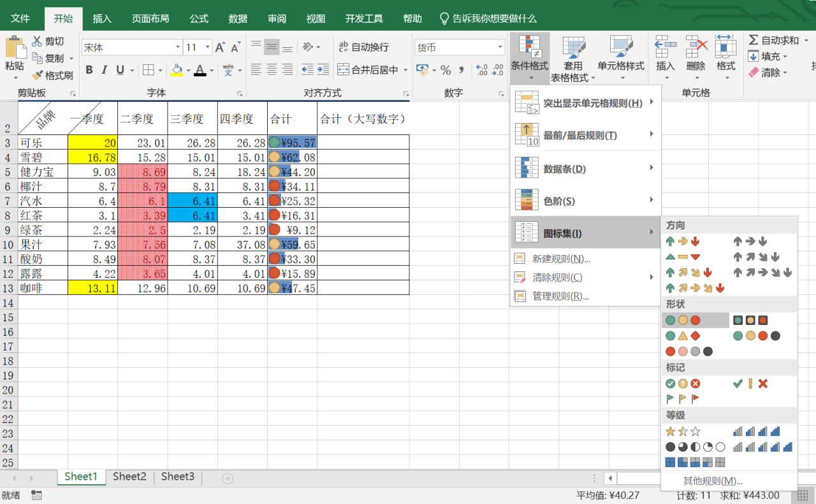This screenshot has width=816, height=504.
Task: Expand the font color dropdown arrow
Action: [213, 70]
